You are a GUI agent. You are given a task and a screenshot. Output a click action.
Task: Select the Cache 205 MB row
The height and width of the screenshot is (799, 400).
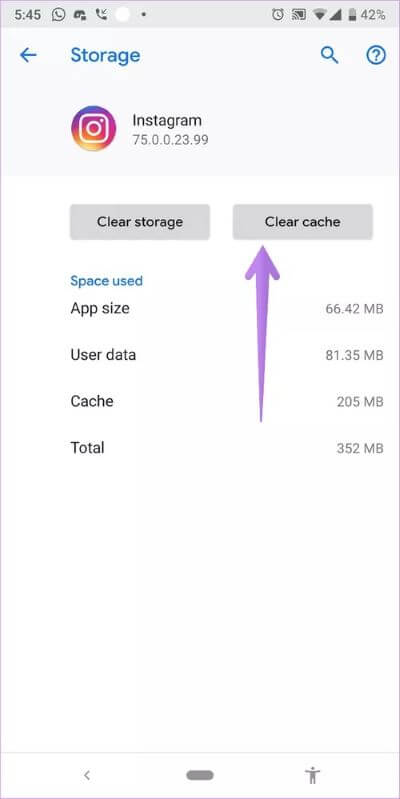(x=227, y=402)
